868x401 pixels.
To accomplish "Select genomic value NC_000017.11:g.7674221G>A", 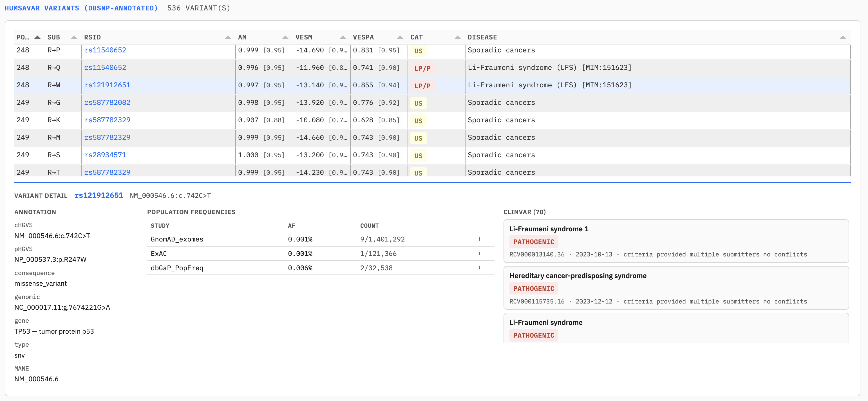I will point(62,307).
